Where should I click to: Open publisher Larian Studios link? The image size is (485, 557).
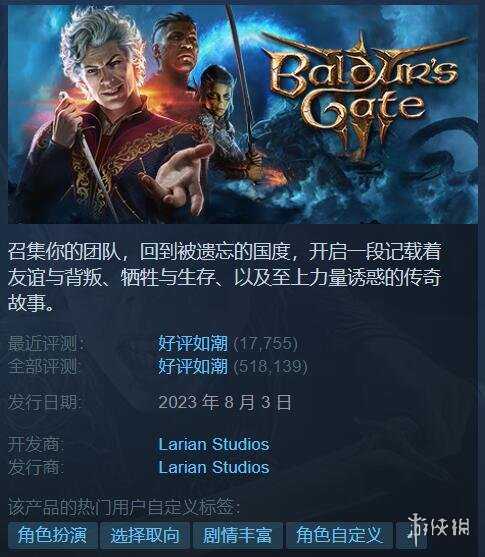click(x=214, y=467)
